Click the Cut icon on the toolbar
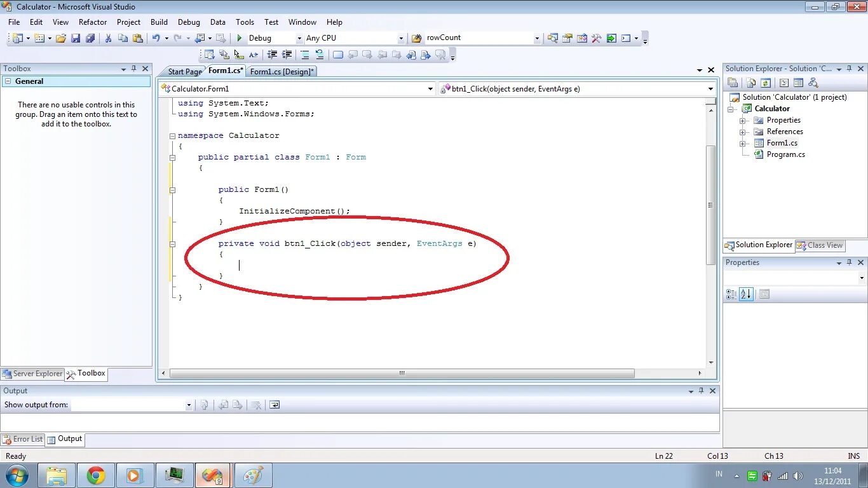 (108, 37)
